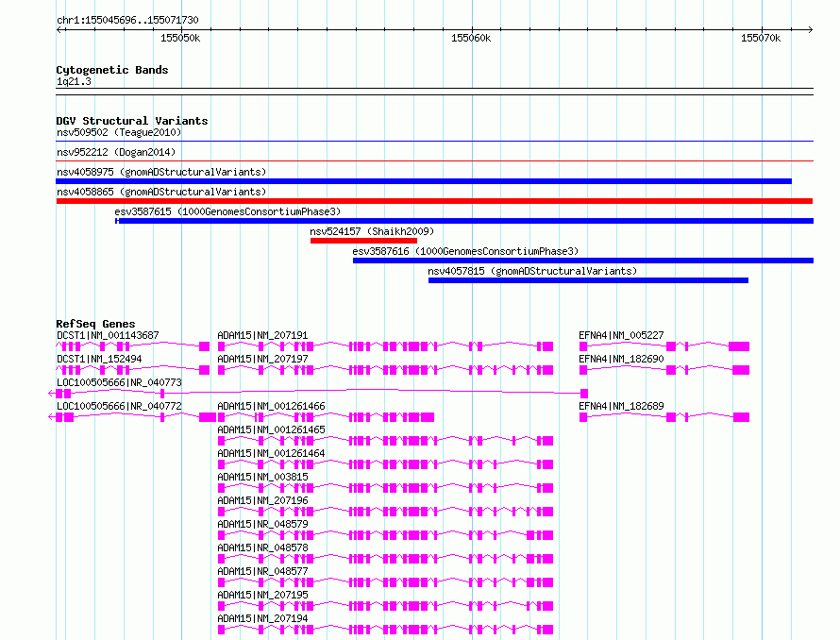Click the EFNA4 NM_005227 last exon block
The image size is (840, 640).
[x=739, y=346]
